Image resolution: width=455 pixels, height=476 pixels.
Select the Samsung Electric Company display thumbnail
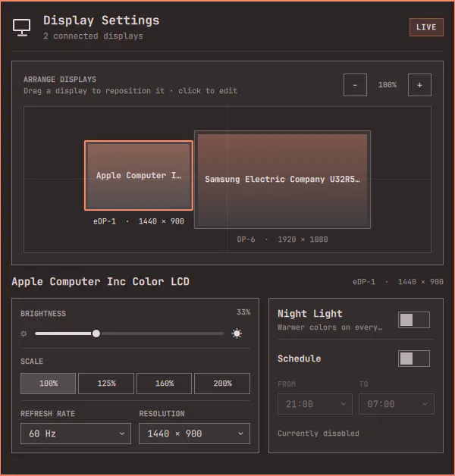[x=282, y=180]
